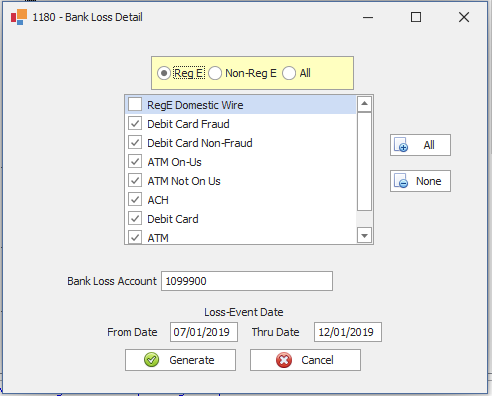This screenshot has height=396, width=492.
Task: Click the list scroll up arrow
Action: point(364,104)
